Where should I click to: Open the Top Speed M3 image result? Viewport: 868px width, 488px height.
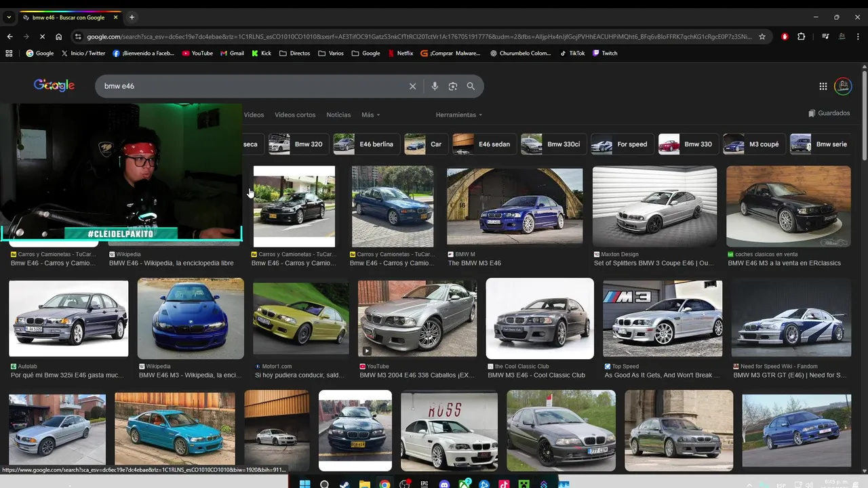663,319
